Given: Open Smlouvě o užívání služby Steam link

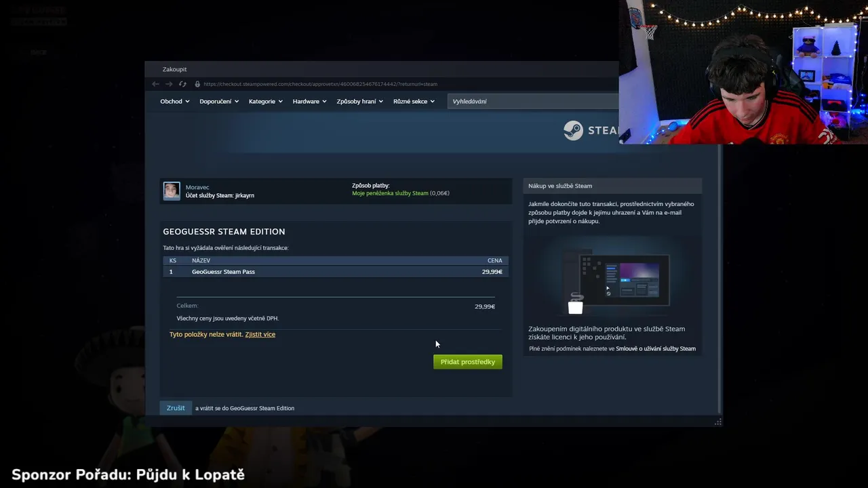Looking at the screenshot, I should coord(656,349).
